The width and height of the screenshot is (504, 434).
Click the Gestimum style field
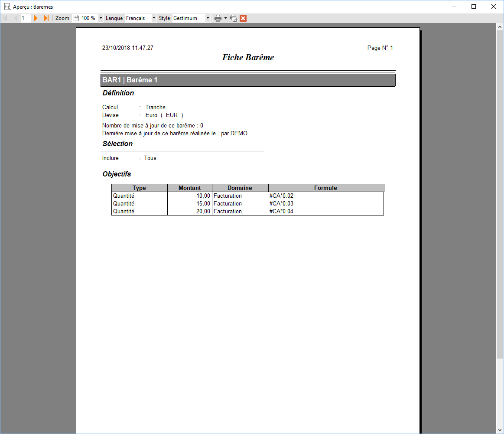[189, 18]
